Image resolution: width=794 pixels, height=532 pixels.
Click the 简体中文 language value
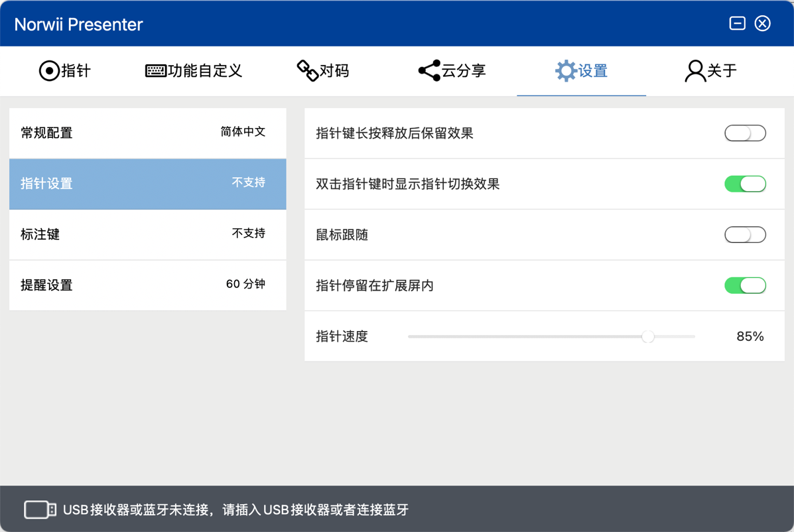click(x=243, y=131)
